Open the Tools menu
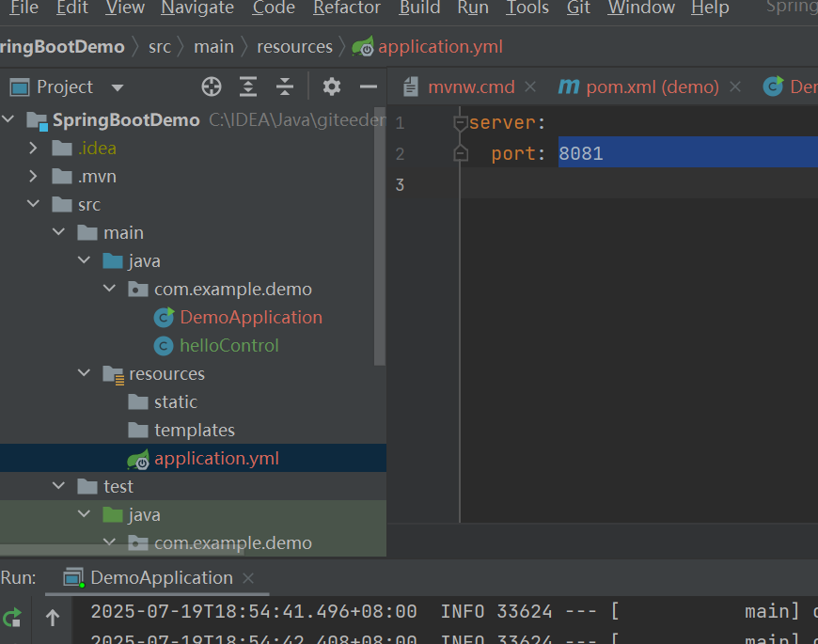This screenshot has height=644, width=818. tap(527, 8)
